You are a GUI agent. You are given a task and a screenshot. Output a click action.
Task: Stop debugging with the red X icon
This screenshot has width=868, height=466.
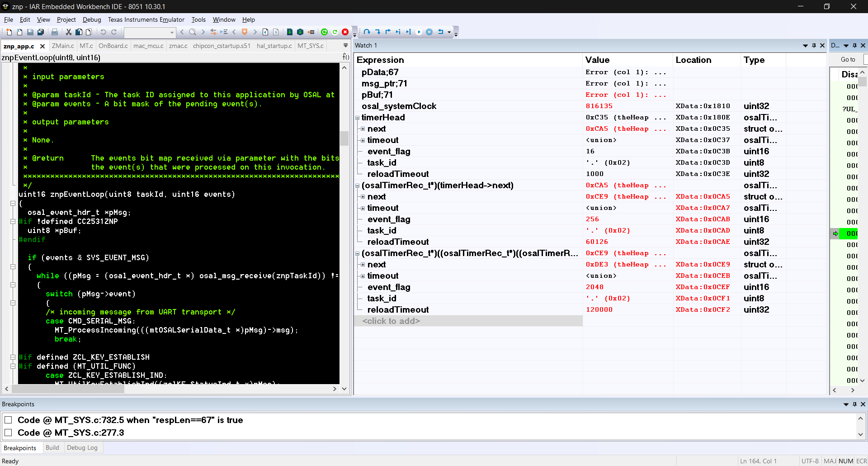click(345, 32)
